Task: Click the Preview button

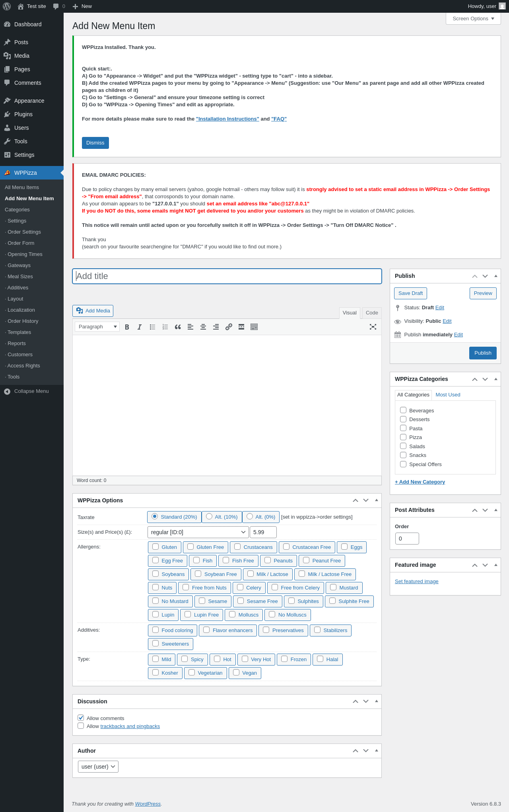Action: 483,293
